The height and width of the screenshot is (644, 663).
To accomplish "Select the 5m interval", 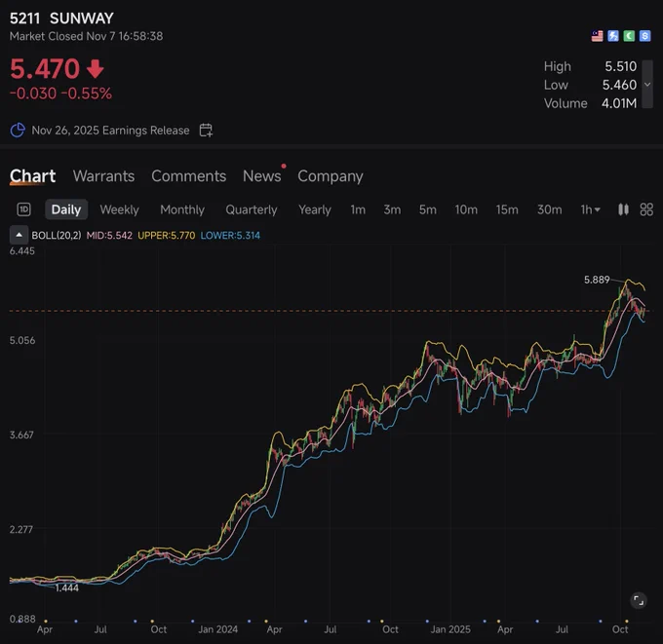I will 427,209.
